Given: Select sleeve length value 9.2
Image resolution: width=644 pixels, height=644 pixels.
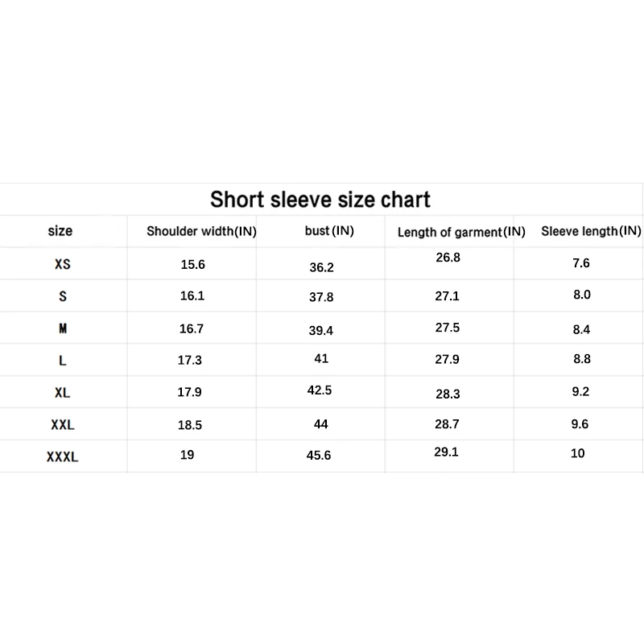Looking at the screenshot, I should pyautogui.click(x=581, y=392).
